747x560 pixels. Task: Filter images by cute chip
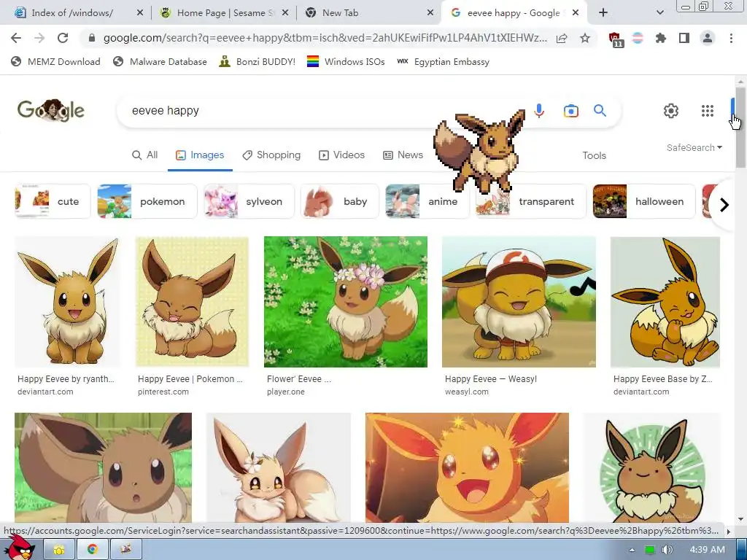point(53,201)
